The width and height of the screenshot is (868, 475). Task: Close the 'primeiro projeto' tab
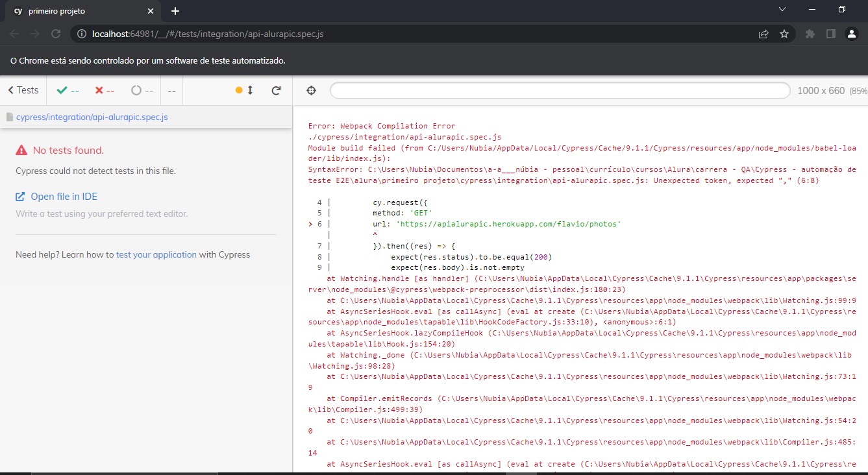pyautogui.click(x=151, y=11)
